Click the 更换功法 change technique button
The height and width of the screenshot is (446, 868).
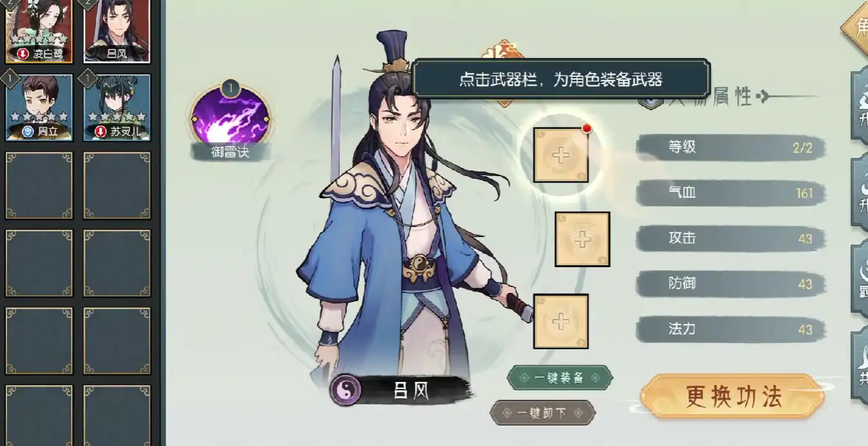(732, 396)
